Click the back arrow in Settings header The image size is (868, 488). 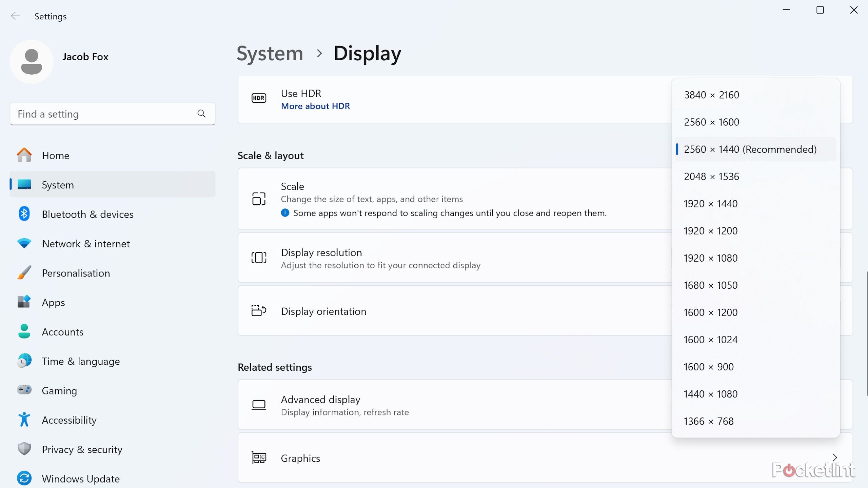click(15, 16)
